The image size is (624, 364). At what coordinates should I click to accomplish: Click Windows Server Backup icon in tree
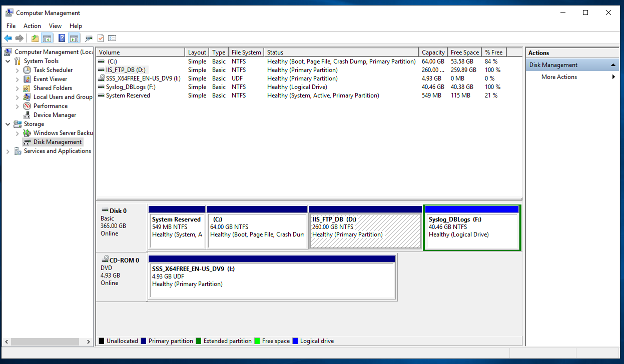point(27,133)
